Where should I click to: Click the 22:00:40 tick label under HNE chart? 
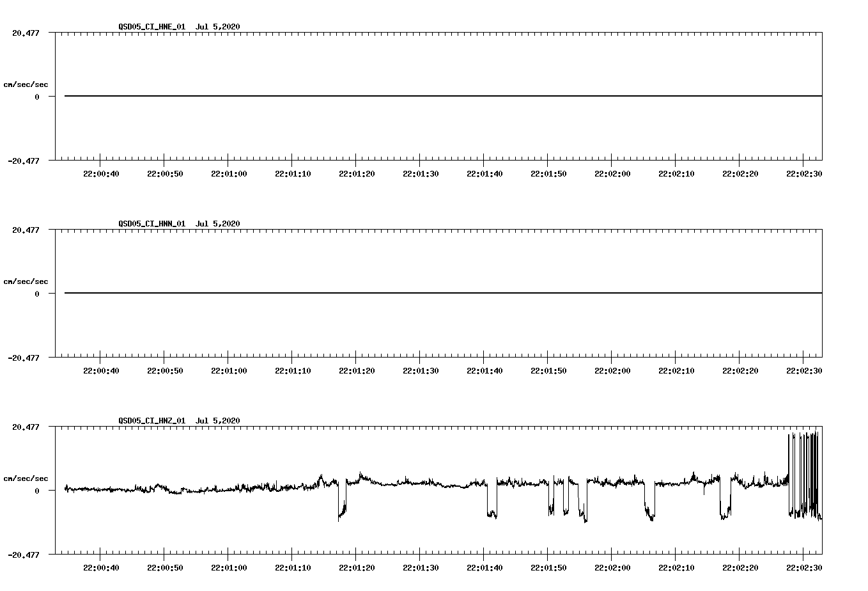(101, 173)
